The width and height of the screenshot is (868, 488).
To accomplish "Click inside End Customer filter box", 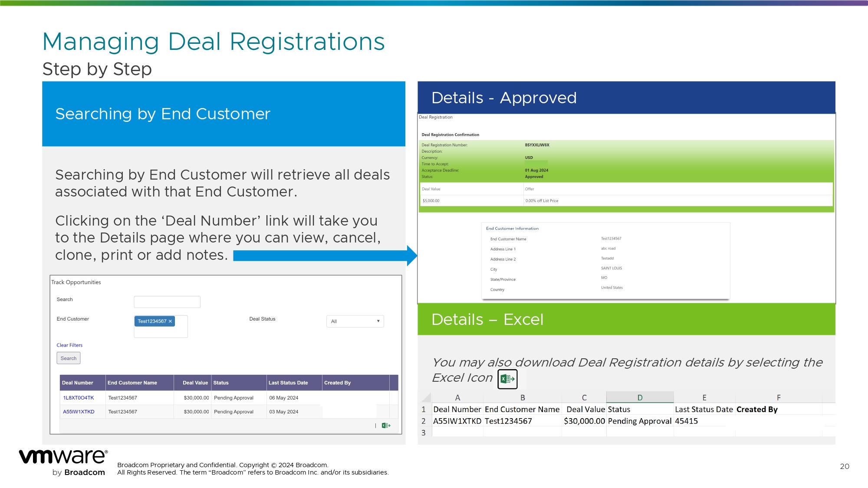I will pyautogui.click(x=161, y=332).
